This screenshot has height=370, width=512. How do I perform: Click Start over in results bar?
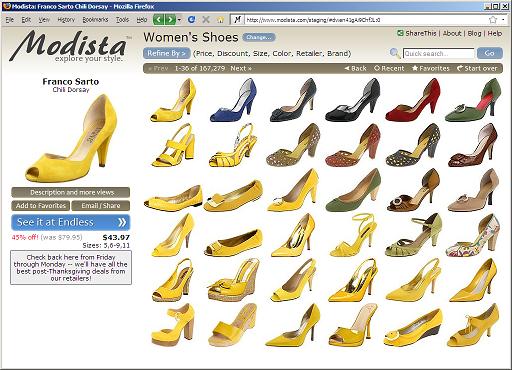coord(477,68)
